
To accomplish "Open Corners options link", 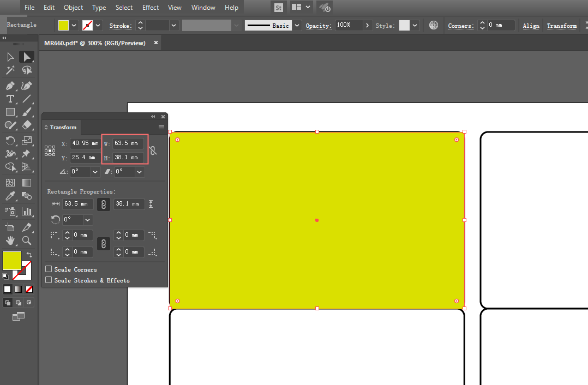I will coord(461,26).
